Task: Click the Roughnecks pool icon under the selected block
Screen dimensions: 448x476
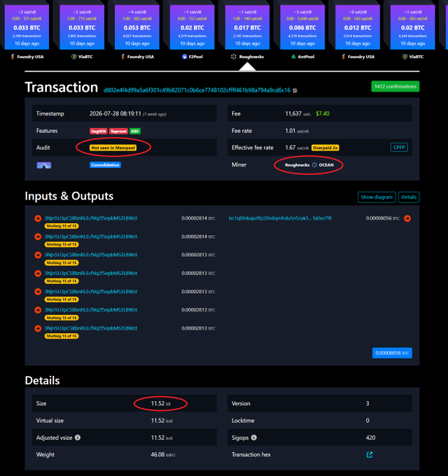Action: (233, 57)
